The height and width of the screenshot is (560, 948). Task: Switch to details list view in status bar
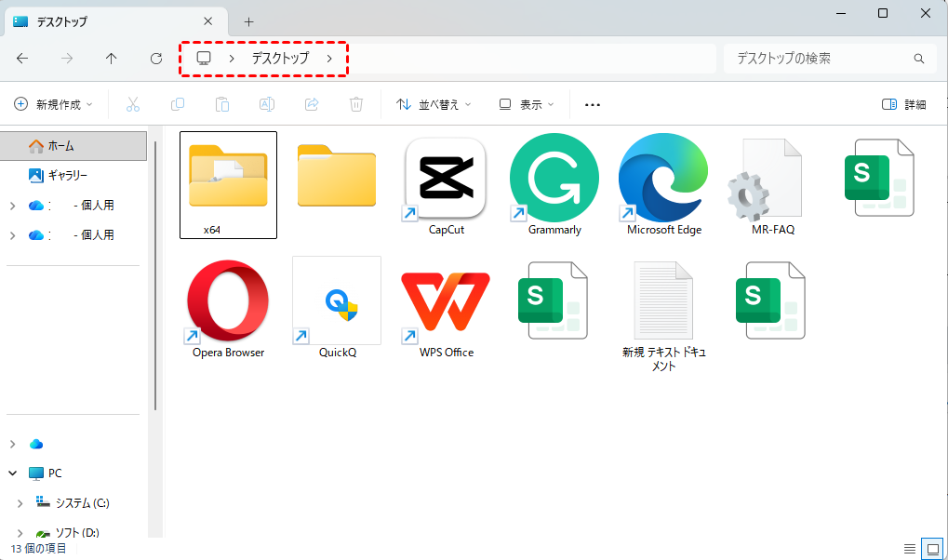pos(909,548)
